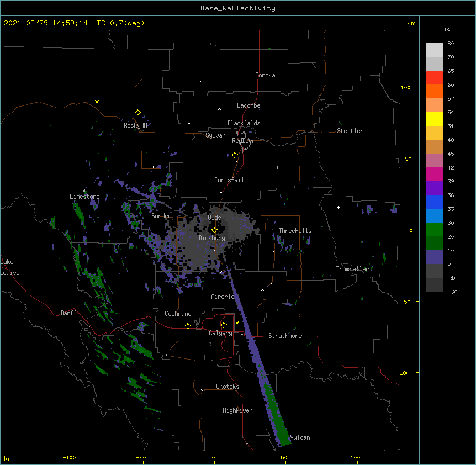Image resolution: width=476 pixels, height=465 pixels.
Task: Click the RockyMH label
Action: 135,125
